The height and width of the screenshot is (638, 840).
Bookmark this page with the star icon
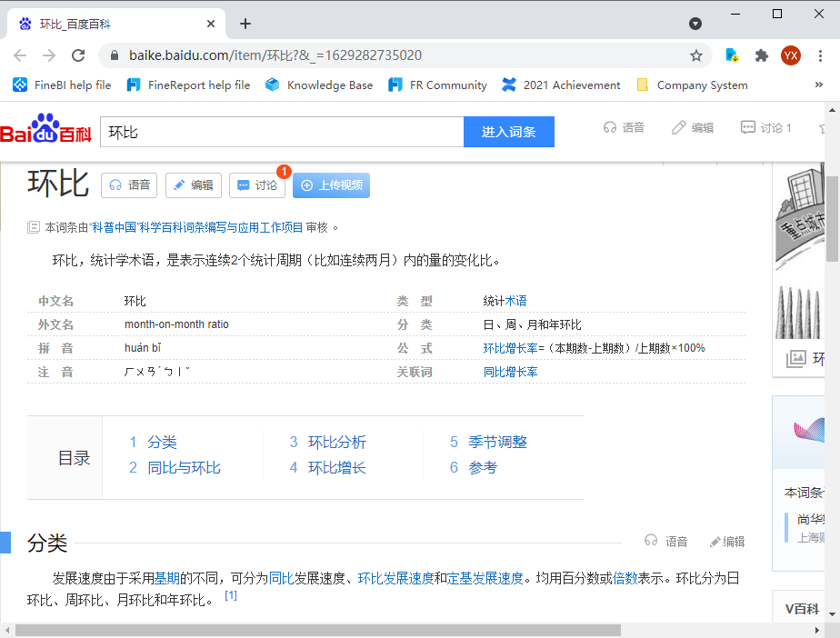696,55
